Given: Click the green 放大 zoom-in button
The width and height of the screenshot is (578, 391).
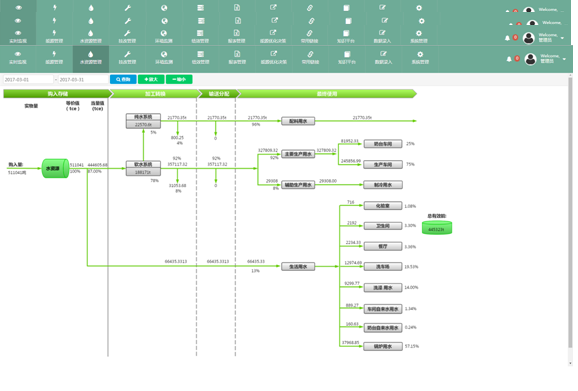Looking at the screenshot, I should pyautogui.click(x=151, y=79).
